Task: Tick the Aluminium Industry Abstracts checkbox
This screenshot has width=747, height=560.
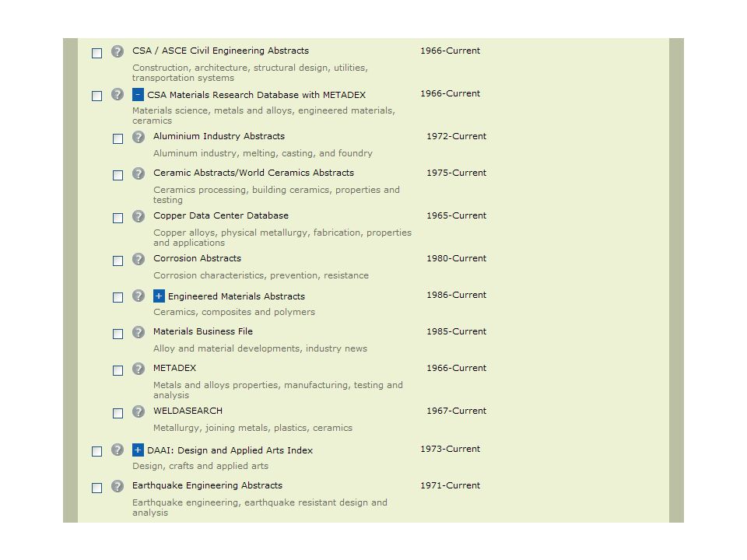Action: [x=117, y=138]
